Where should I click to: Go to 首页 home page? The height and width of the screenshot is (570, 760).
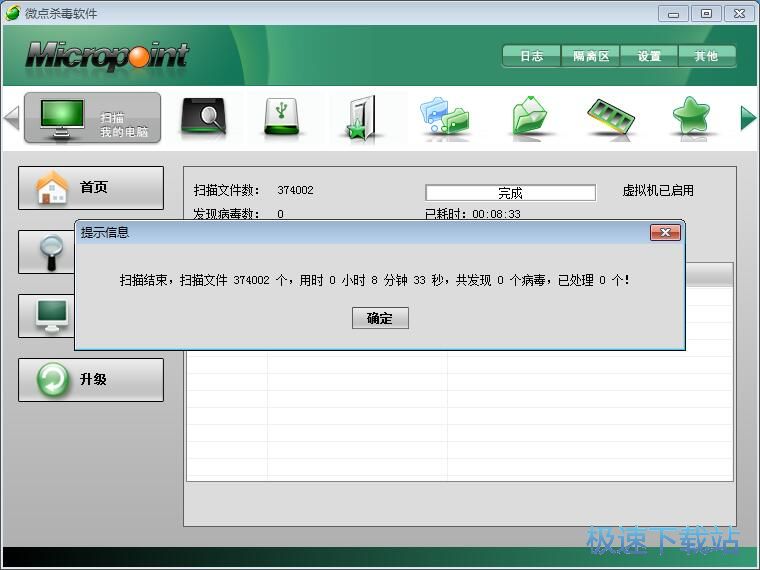coord(91,188)
